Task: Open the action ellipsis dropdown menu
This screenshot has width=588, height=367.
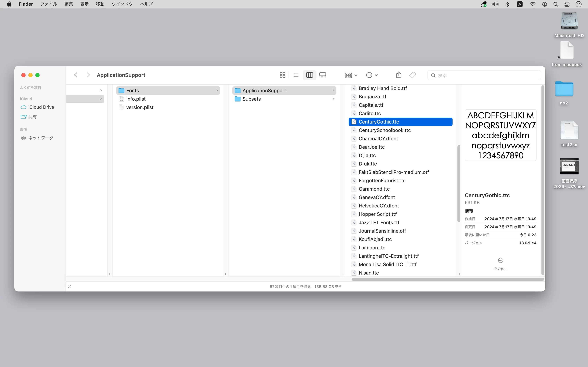Action: (372, 75)
